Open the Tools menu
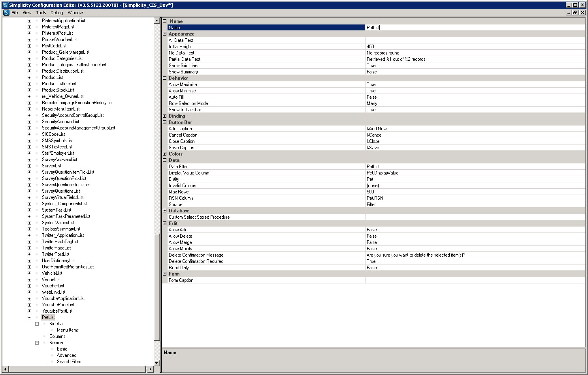588x375 pixels. point(41,13)
